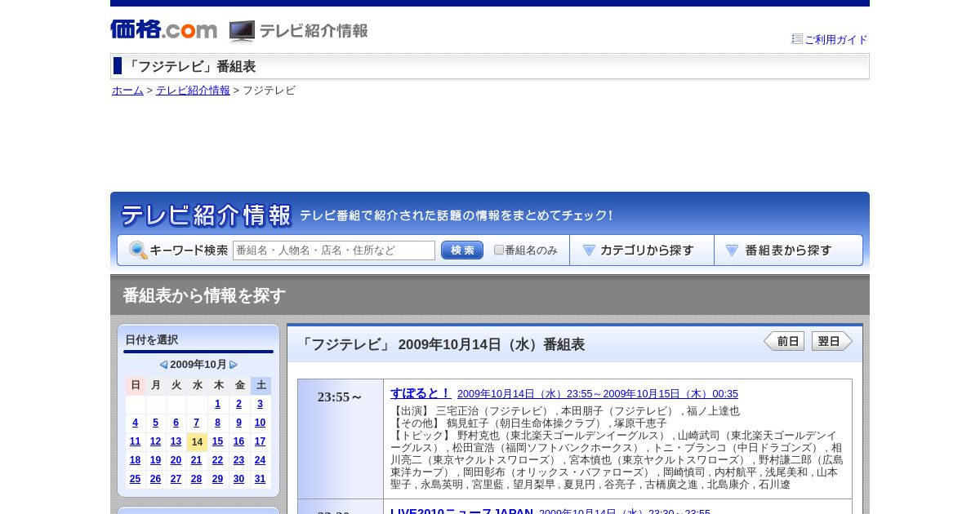Go to next month with right arrow

point(234,365)
